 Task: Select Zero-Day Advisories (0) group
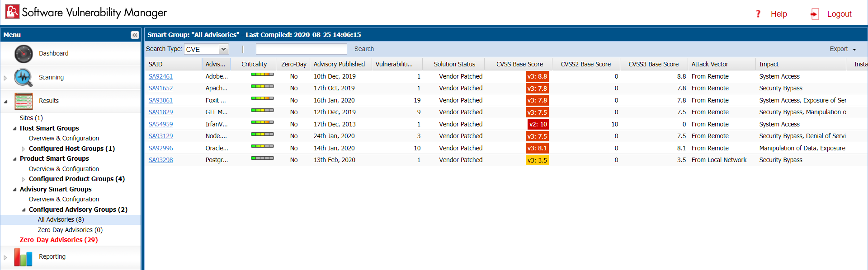click(x=70, y=230)
